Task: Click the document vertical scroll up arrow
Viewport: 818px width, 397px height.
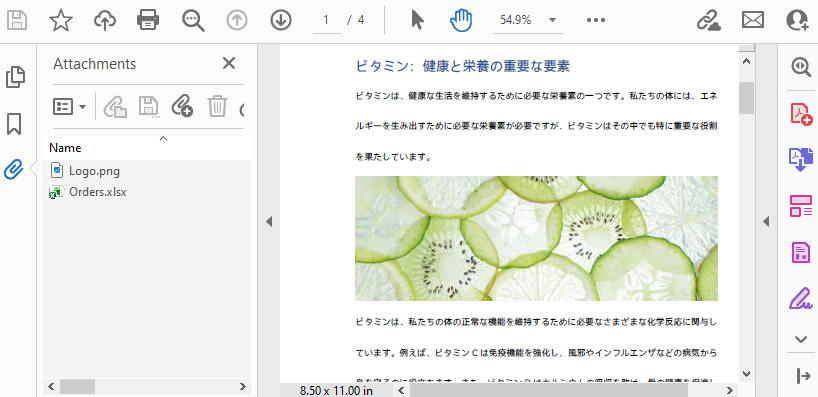Action: click(747, 62)
